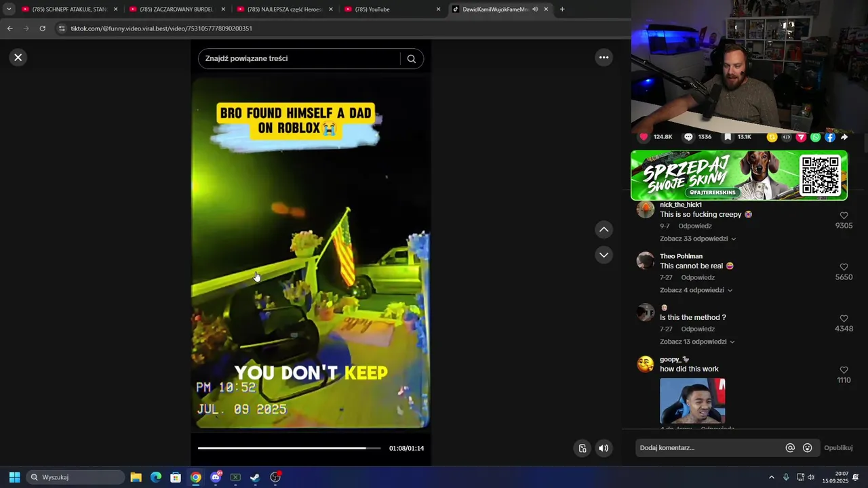The image size is (868, 488).
Task: Like nick_the_hick1's comment
Action: 844,216
